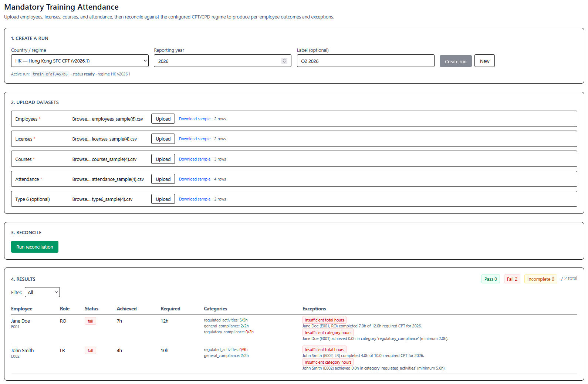This screenshot has height=384, width=588.
Task: Click the Achieved column header
Action: 127,309
